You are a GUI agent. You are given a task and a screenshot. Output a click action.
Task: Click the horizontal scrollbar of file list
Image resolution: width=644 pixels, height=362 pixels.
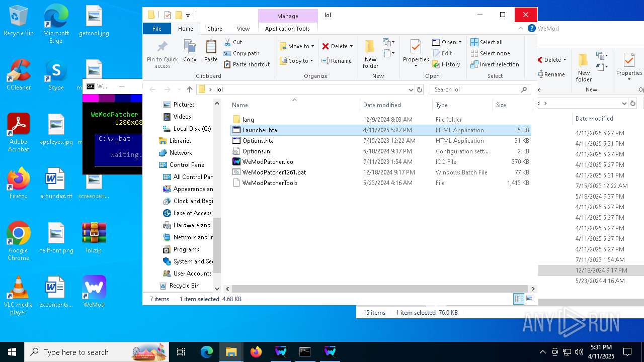(380, 289)
